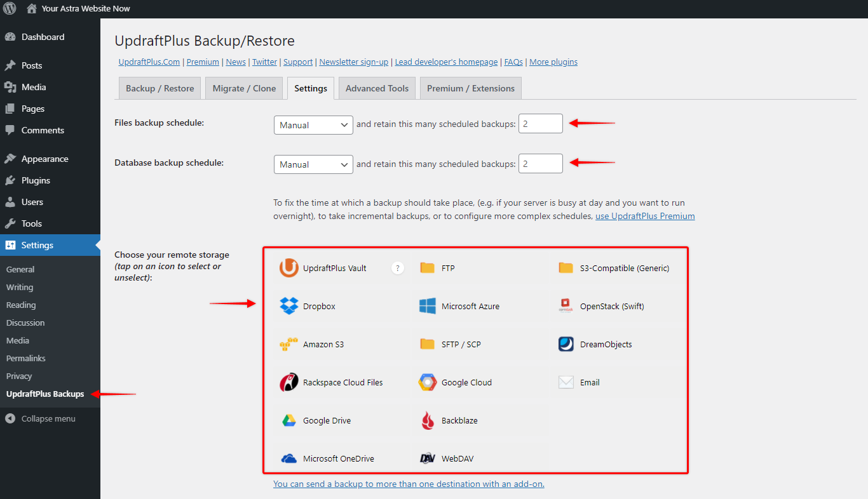Select the Microsoft OneDrive icon
The image size is (868, 499).
[289, 458]
